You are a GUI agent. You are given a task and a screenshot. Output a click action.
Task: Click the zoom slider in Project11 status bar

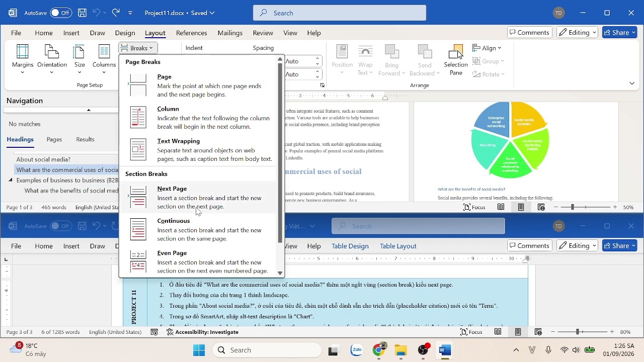pyautogui.click(x=586, y=207)
